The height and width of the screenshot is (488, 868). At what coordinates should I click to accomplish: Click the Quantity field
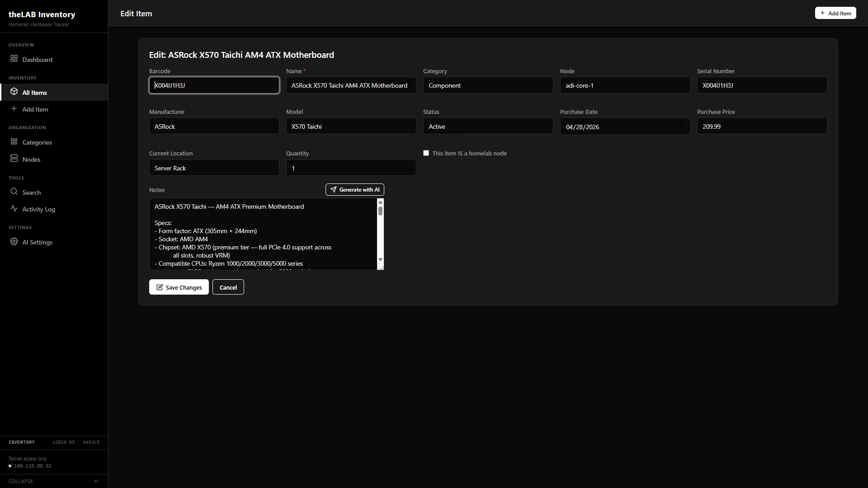point(351,168)
